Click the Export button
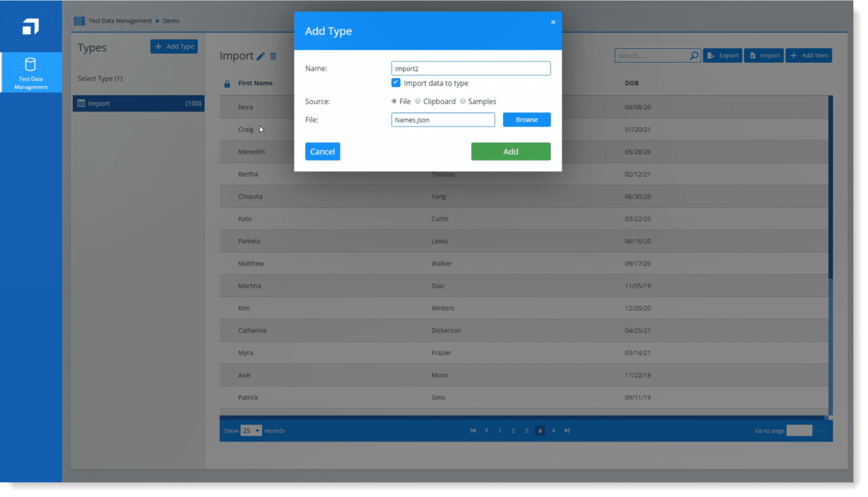The image size is (868, 497). (x=722, y=55)
